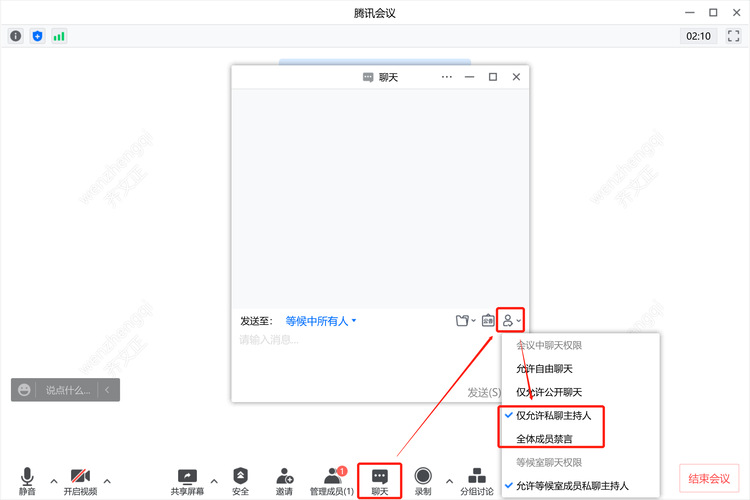Enter fullscreen mode via corner icon
The image size is (750, 500).
pyautogui.click(x=733, y=36)
